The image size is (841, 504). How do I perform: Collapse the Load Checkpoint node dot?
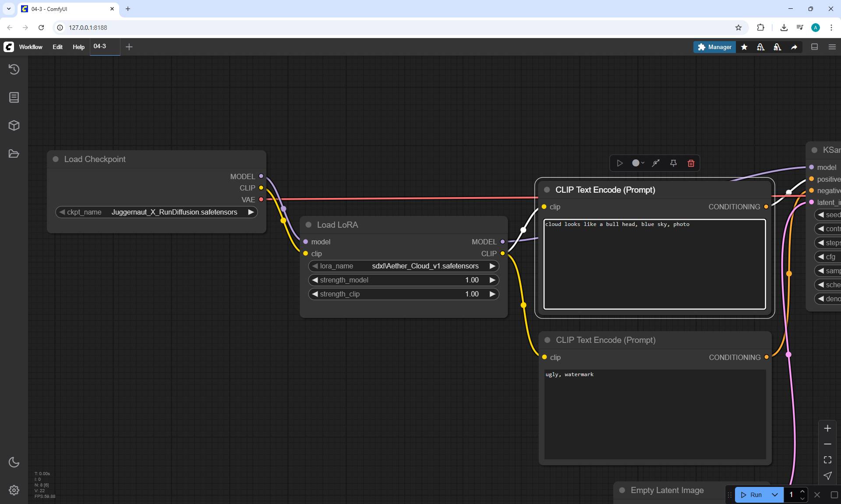(x=56, y=159)
